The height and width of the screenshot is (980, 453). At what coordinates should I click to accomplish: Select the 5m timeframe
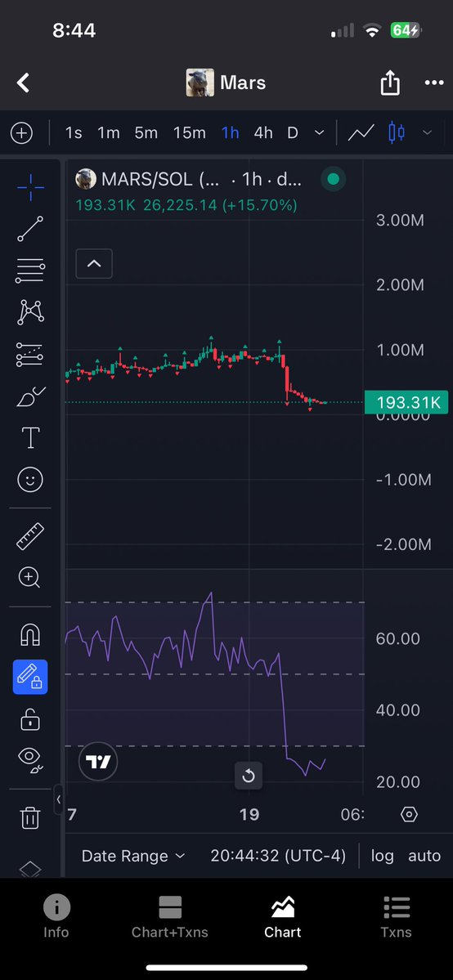pyautogui.click(x=146, y=132)
